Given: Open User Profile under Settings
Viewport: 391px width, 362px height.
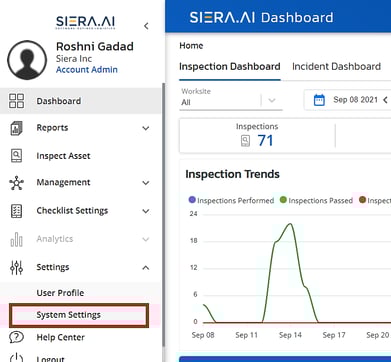Looking at the screenshot, I should pyautogui.click(x=60, y=293).
